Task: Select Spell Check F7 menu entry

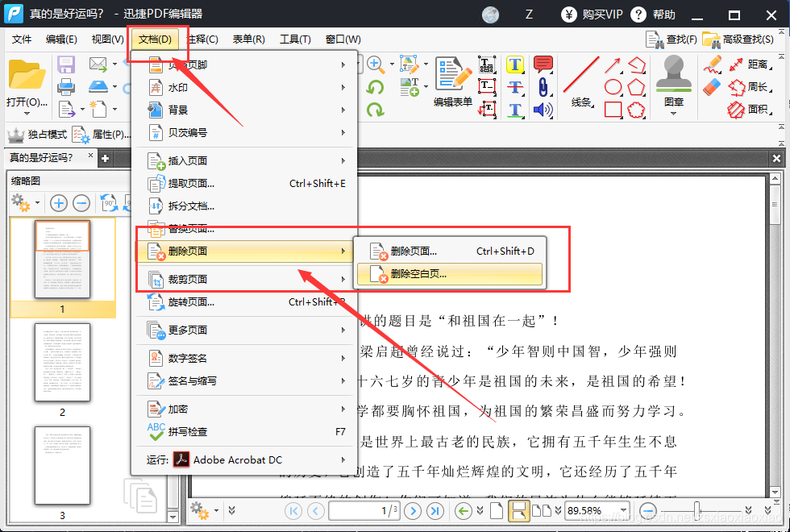Action: [x=243, y=432]
